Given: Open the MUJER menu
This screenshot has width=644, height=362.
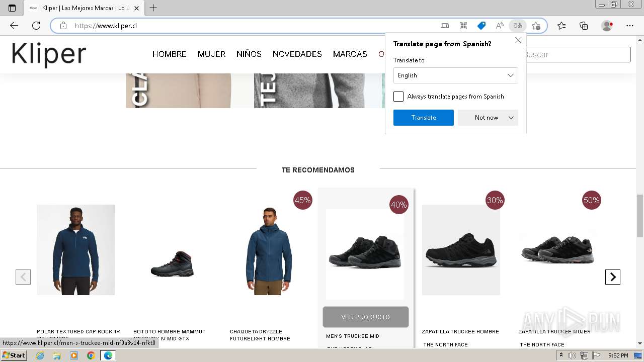Looking at the screenshot, I should [x=211, y=54].
